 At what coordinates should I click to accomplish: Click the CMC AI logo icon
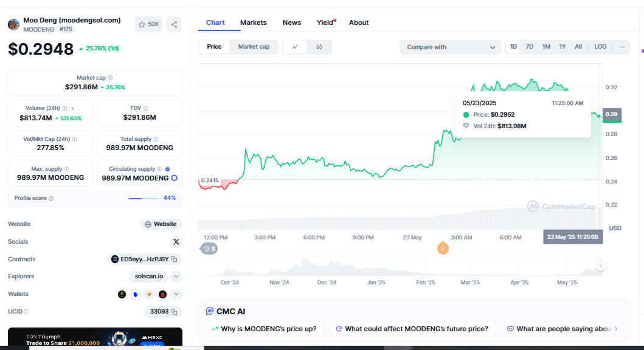click(x=209, y=312)
